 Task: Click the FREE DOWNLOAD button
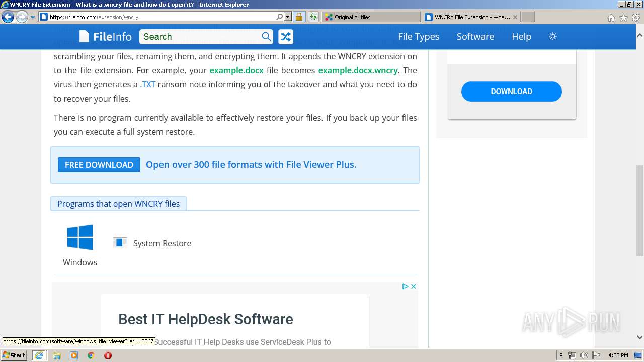coord(99,165)
